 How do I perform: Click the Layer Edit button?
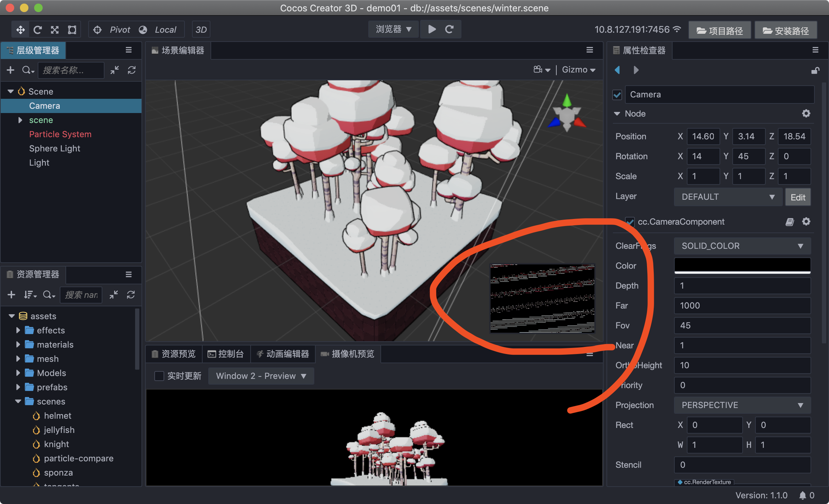click(x=797, y=197)
